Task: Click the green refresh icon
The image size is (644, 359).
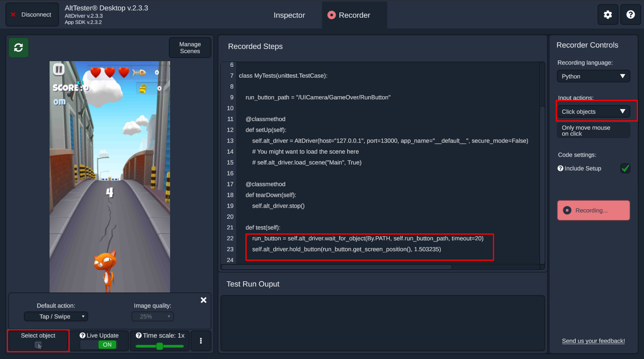Action: [19, 48]
